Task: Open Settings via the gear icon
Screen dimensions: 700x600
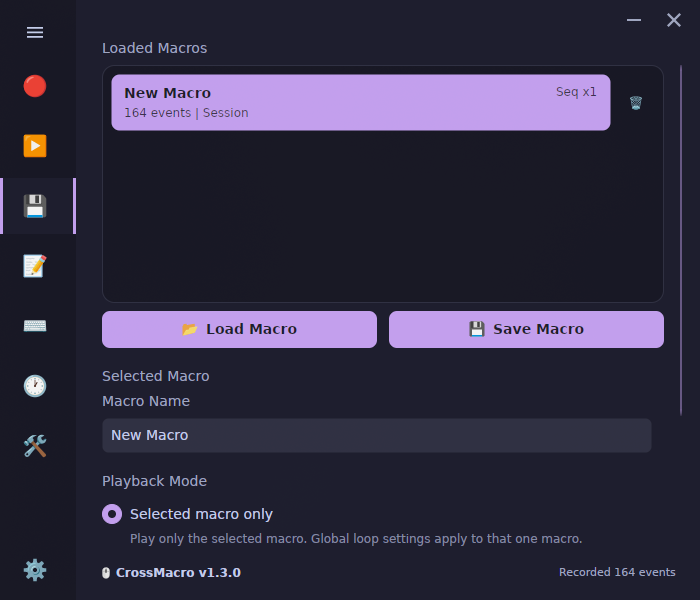Action: (x=35, y=570)
